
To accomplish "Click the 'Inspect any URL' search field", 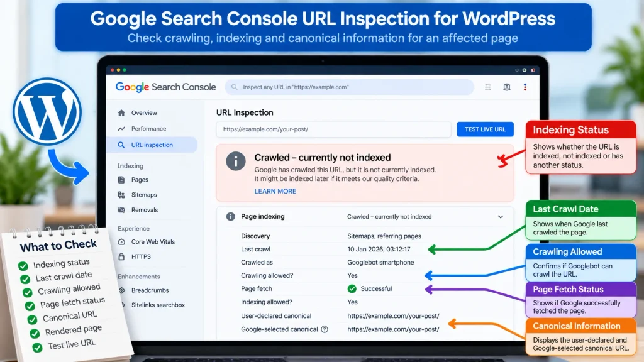I will [349, 87].
